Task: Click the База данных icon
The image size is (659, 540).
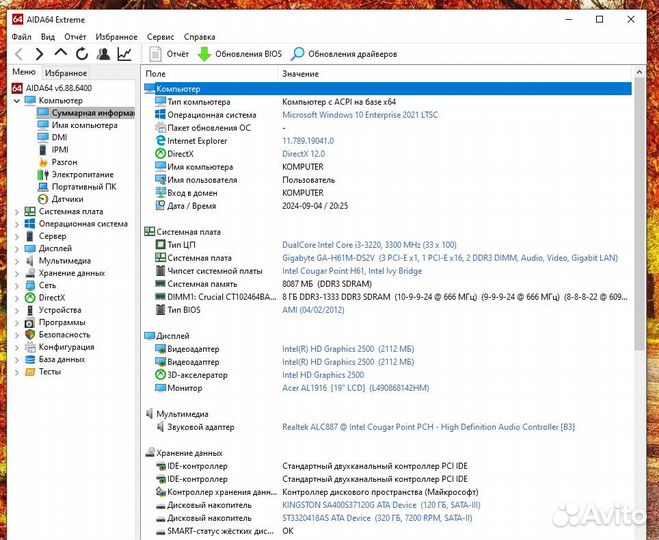Action: [x=30, y=359]
